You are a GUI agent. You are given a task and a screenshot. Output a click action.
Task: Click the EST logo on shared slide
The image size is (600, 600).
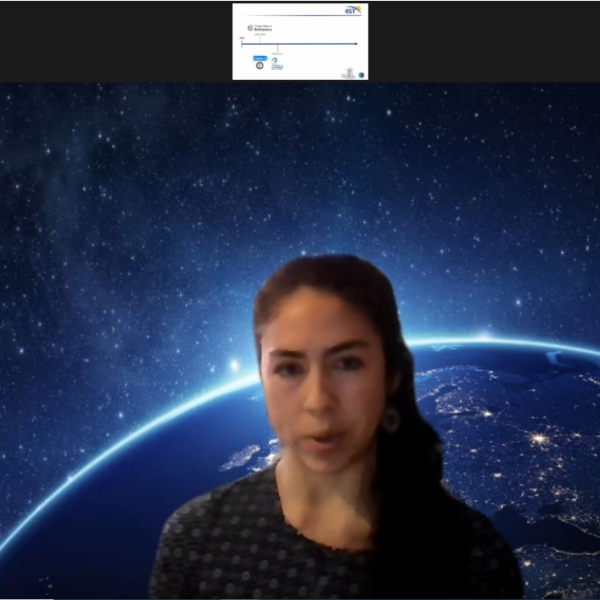pos(351,10)
